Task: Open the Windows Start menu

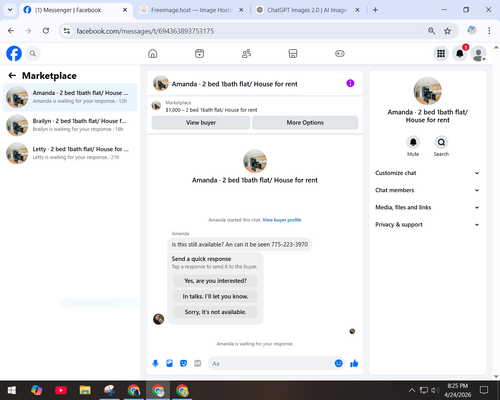Action: click(x=12, y=390)
